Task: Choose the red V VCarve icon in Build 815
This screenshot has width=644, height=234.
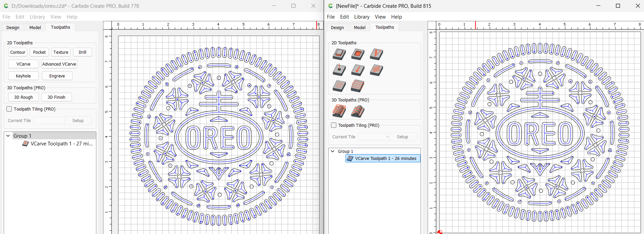Action: point(376,54)
